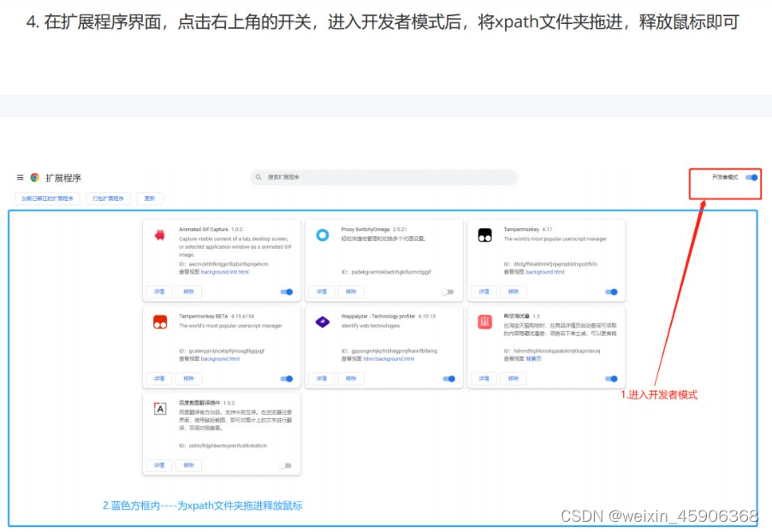Image resolution: width=772 pixels, height=532 pixels.
Task: Enable the Proxy SwitchyOmega toggle
Action: pyautogui.click(x=448, y=292)
